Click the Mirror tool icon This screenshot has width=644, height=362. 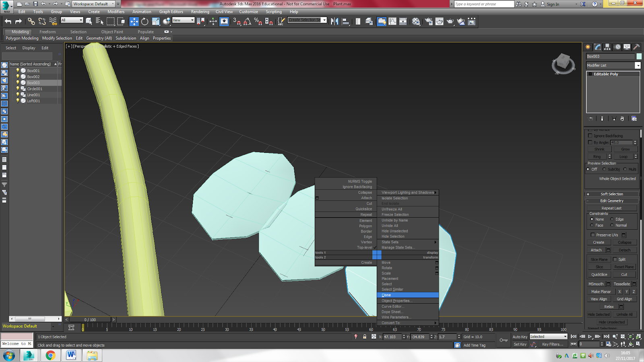point(334,21)
